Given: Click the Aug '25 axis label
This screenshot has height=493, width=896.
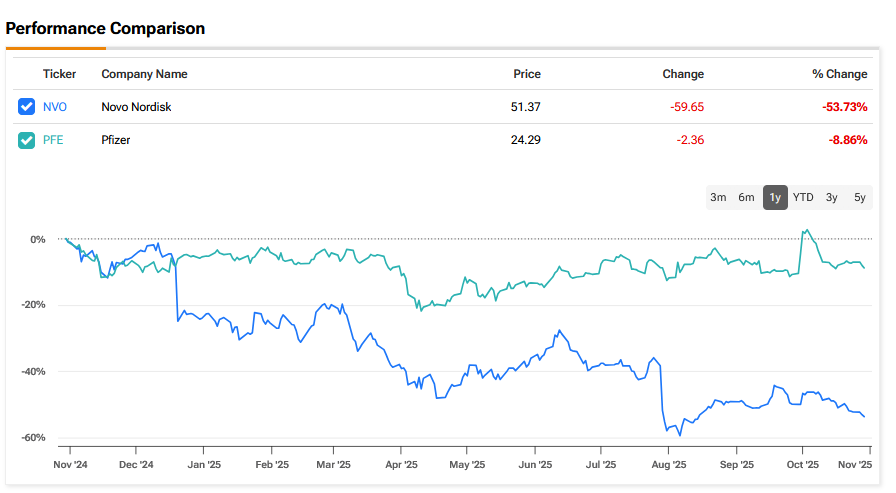Looking at the screenshot, I should tap(668, 464).
